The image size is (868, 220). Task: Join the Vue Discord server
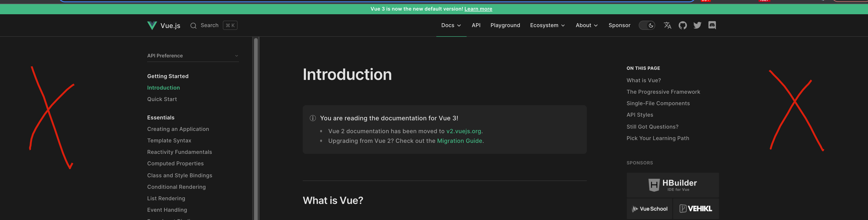tap(712, 25)
